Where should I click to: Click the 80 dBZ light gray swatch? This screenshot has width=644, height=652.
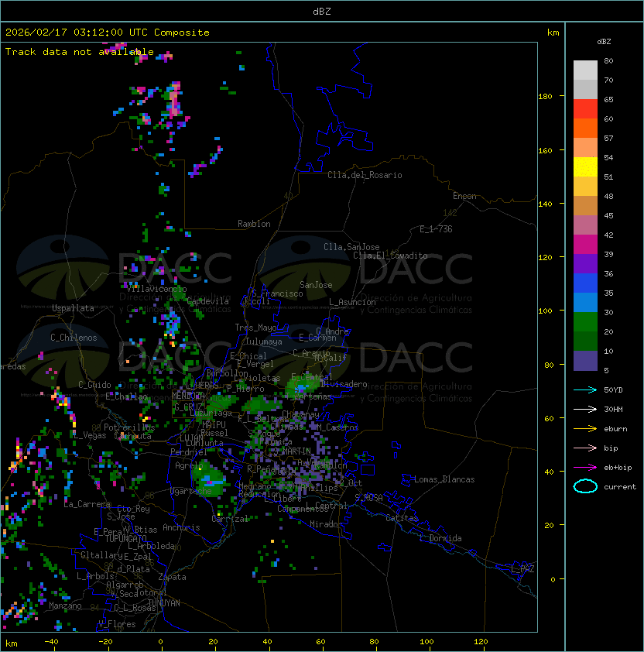coord(585,70)
